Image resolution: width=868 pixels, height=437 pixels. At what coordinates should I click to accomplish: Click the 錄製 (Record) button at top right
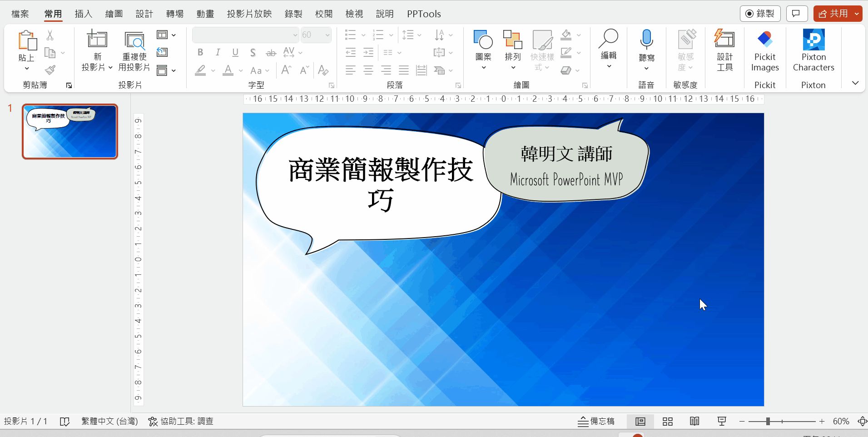tap(760, 14)
